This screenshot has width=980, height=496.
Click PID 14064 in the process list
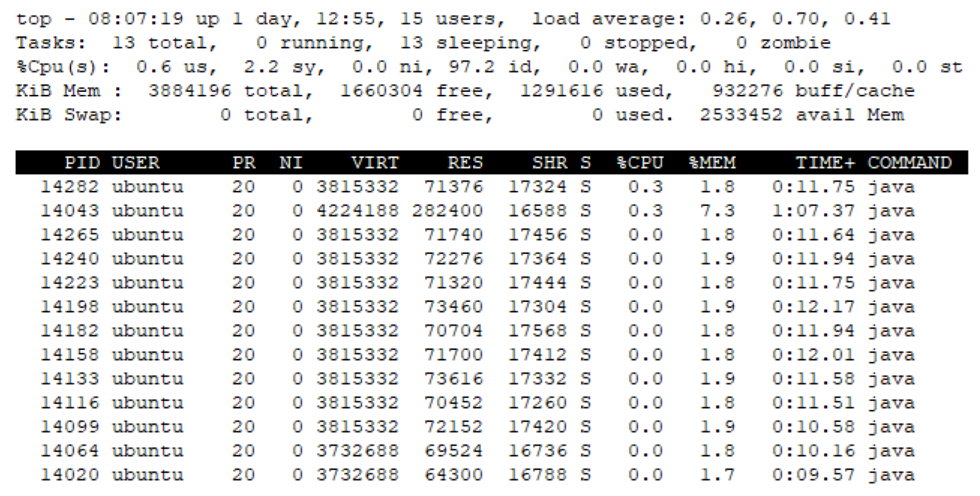pyautogui.click(x=69, y=451)
